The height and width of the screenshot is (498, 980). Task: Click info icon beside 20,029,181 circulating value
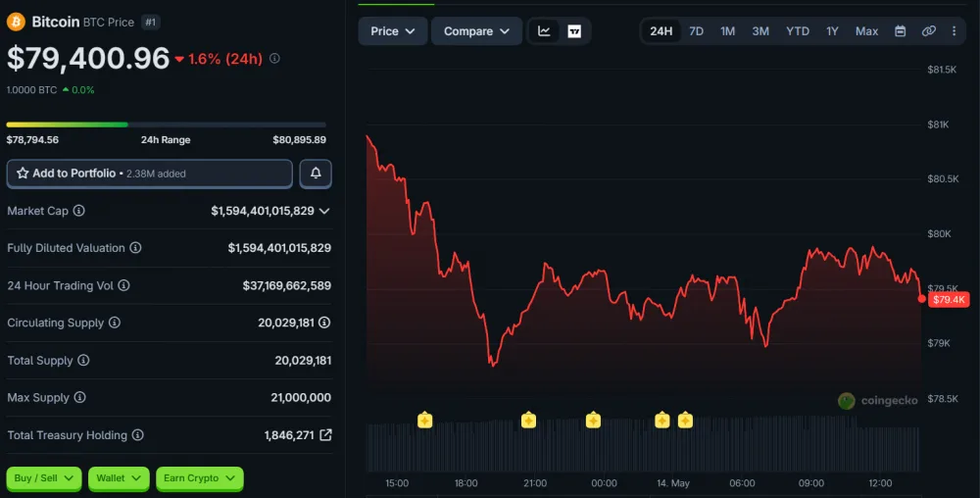point(324,323)
